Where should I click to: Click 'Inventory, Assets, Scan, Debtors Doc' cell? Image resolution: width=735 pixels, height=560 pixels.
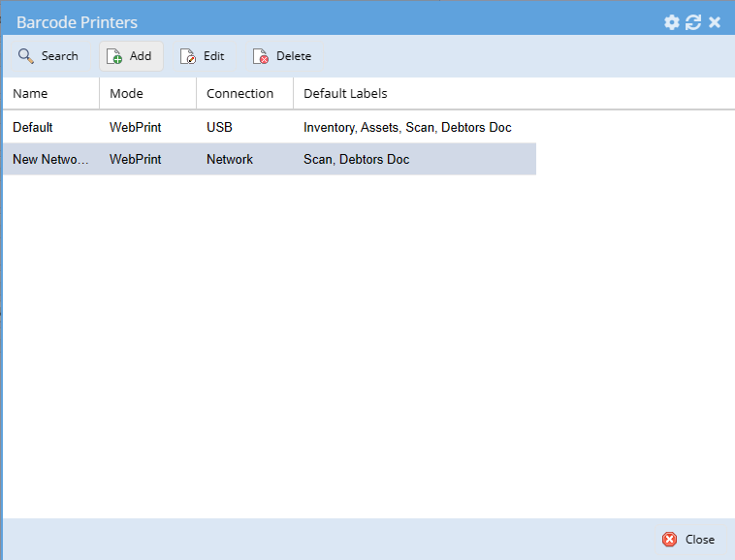pyautogui.click(x=407, y=127)
